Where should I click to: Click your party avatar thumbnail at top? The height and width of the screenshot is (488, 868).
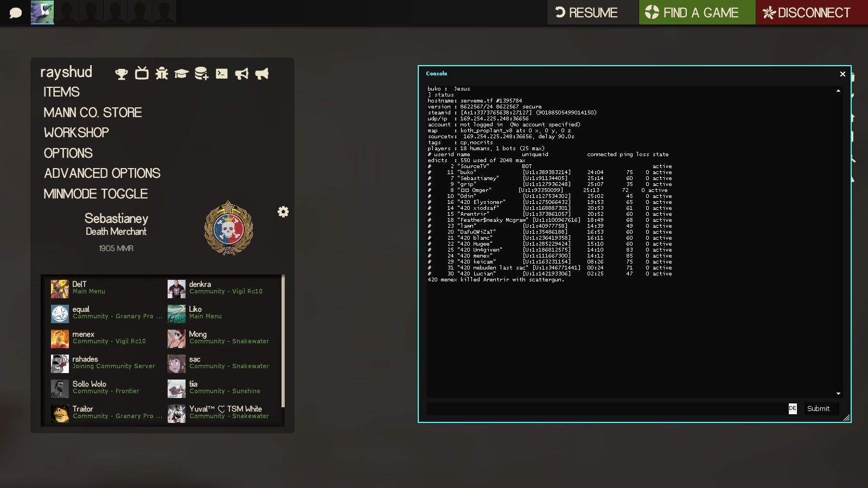tap(42, 12)
